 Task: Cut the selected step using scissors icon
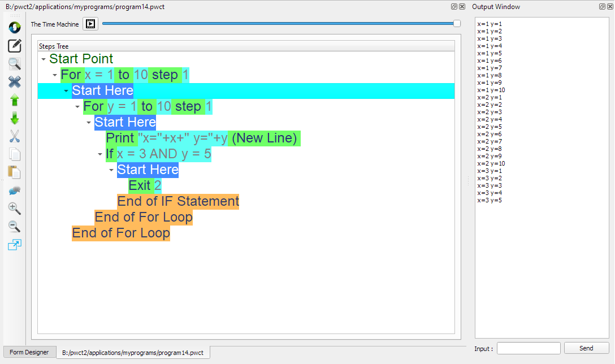pos(14,136)
